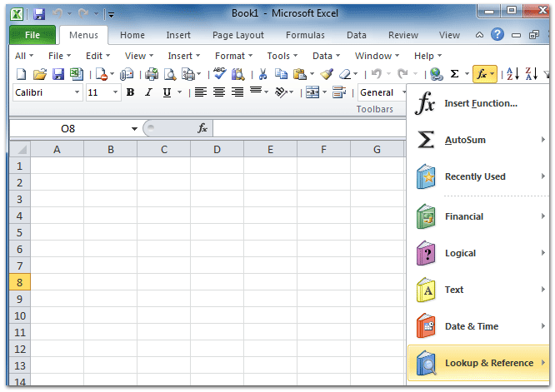Select the Format Painter brush icon
Viewport: 555px width, 392px height.
point(327,74)
